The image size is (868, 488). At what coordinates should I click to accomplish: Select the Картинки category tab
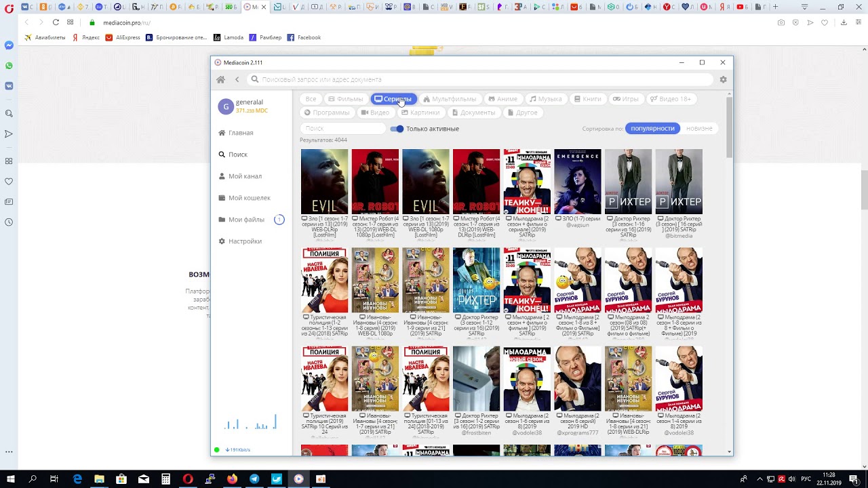[x=420, y=113]
